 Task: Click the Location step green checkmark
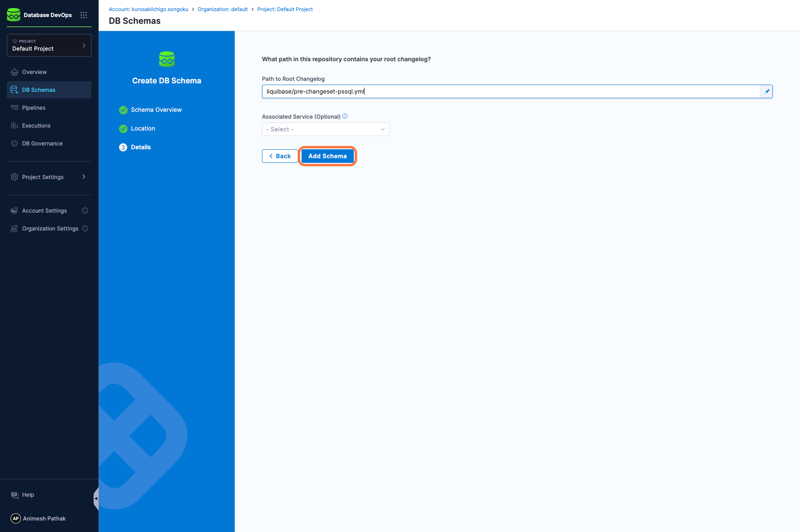coord(123,129)
